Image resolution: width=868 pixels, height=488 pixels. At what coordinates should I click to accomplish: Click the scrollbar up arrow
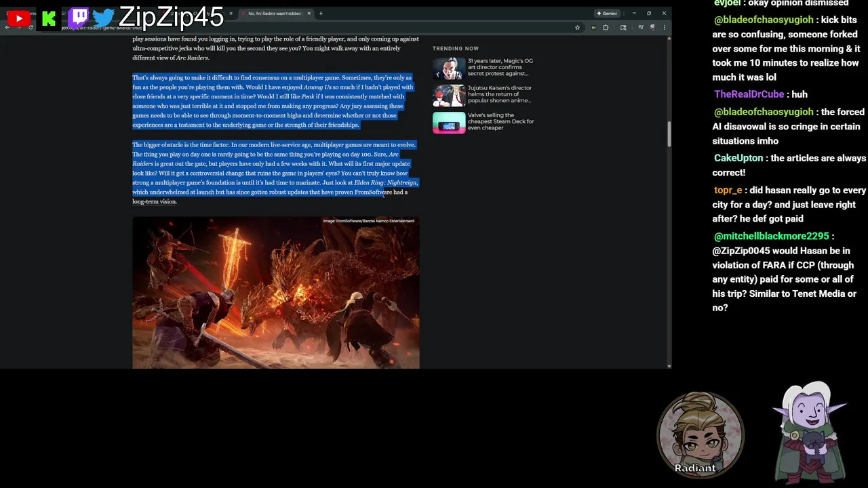[x=669, y=38]
